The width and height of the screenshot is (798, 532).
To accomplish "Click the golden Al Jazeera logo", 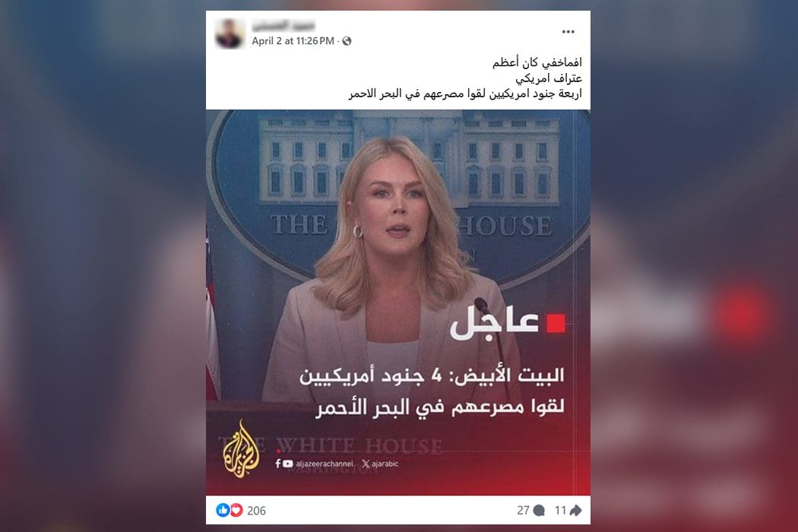I will tap(241, 449).
